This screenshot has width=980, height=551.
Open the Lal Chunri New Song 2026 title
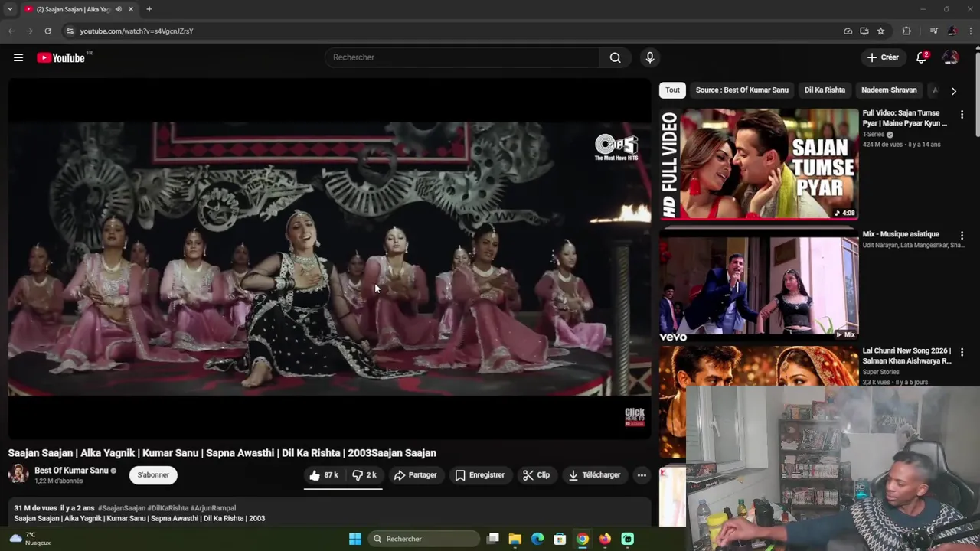[x=906, y=356]
